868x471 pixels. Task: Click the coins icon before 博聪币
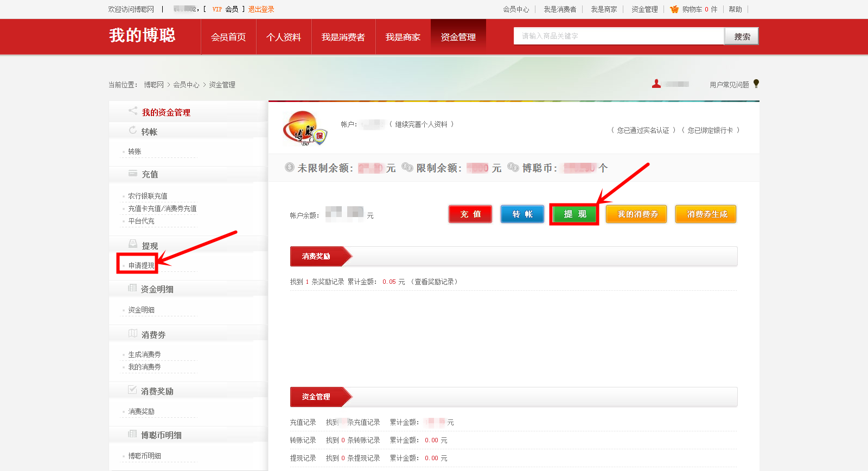tap(513, 167)
